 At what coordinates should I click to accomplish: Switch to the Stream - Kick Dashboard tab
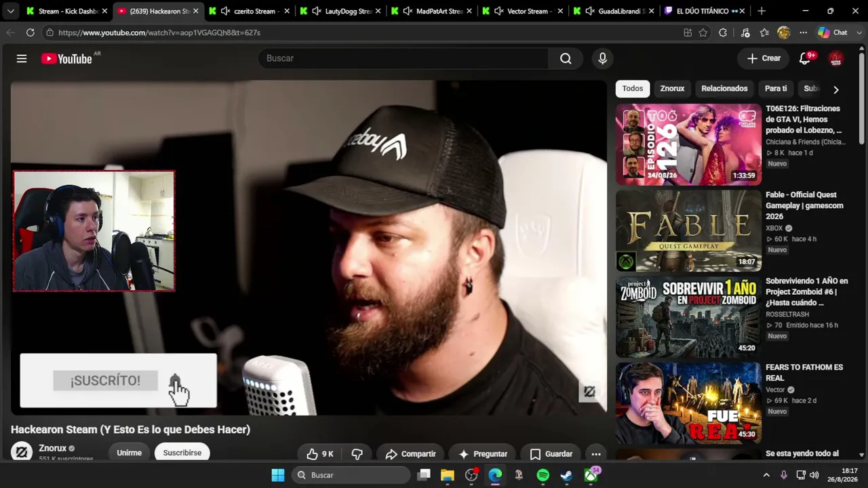coord(66,11)
